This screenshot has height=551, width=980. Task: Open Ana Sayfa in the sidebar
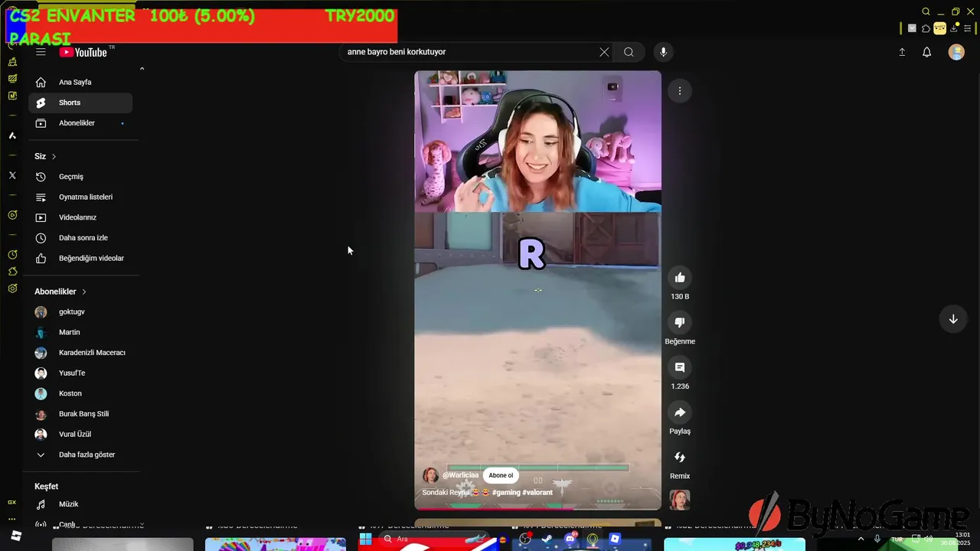point(80,82)
